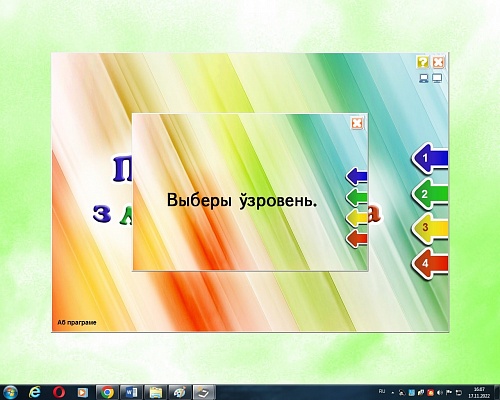Select the yellow level 3 arrow

click(x=430, y=228)
